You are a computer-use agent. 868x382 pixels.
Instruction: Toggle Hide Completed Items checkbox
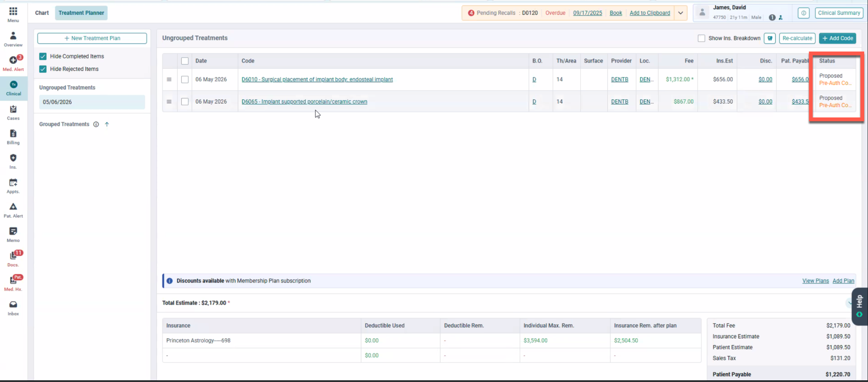pyautogui.click(x=43, y=56)
